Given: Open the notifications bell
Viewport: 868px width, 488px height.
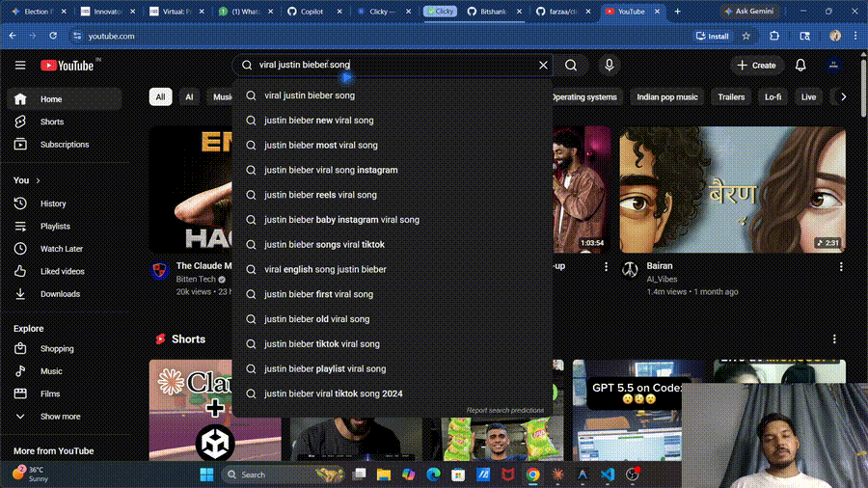Looking at the screenshot, I should (800, 66).
